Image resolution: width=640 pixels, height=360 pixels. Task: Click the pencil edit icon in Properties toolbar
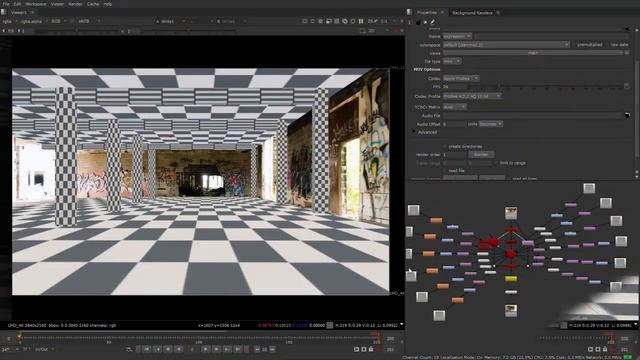tap(433, 22)
